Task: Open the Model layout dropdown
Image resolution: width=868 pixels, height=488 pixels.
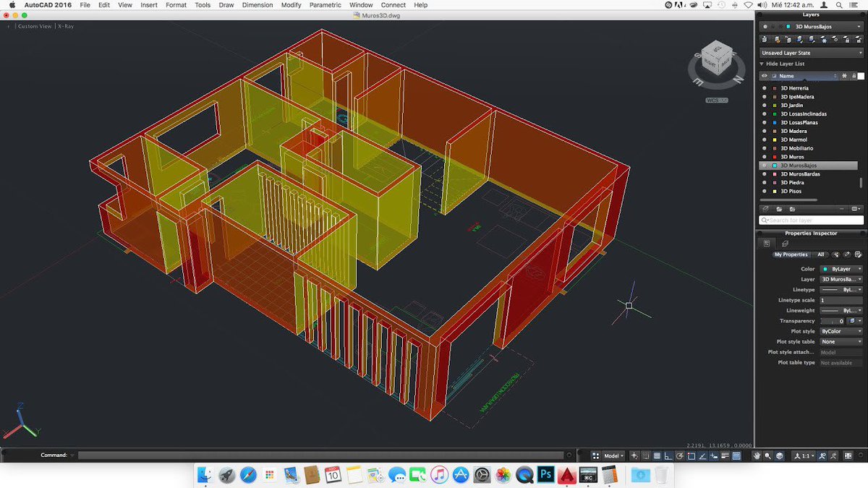Action: pyautogui.click(x=613, y=455)
